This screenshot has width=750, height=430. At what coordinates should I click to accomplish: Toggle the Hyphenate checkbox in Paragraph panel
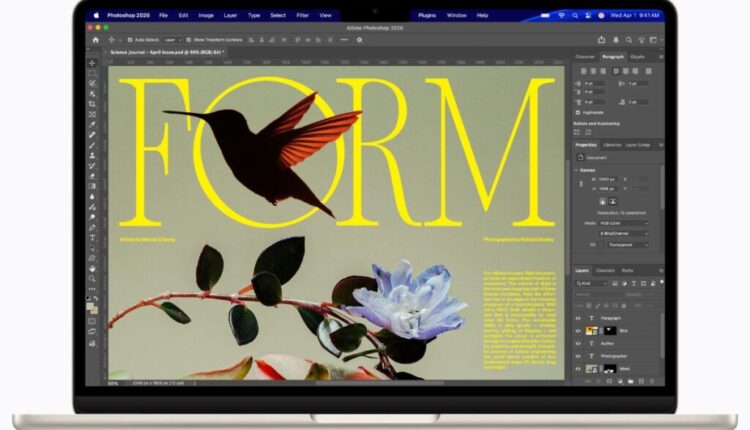(x=578, y=113)
